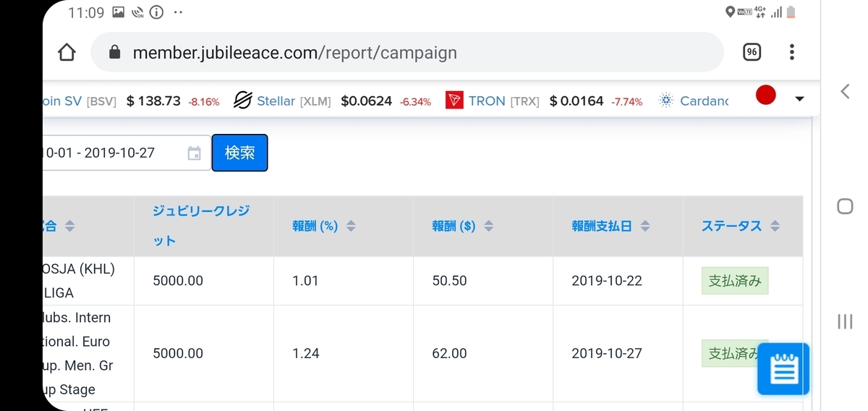Open the tab switcher showing 96 tabs
This screenshot has width=868, height=411.
[752, 52]
